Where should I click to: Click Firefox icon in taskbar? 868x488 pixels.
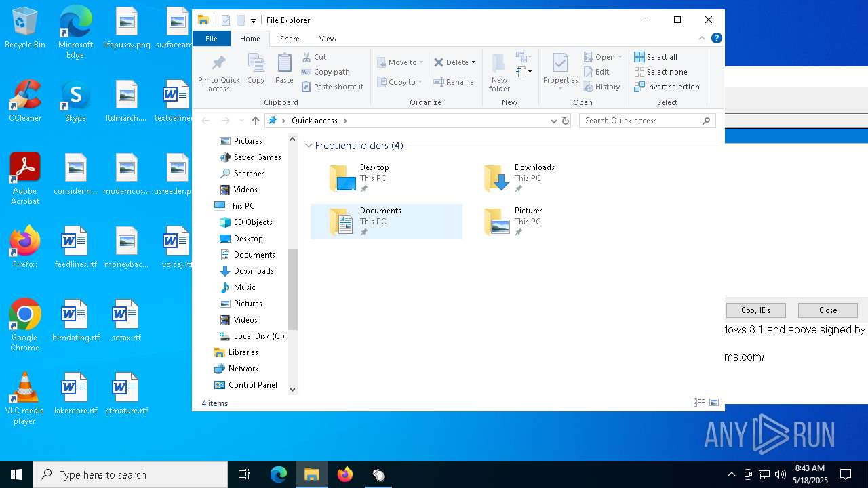pyautogui.click(x=345, y=474)
